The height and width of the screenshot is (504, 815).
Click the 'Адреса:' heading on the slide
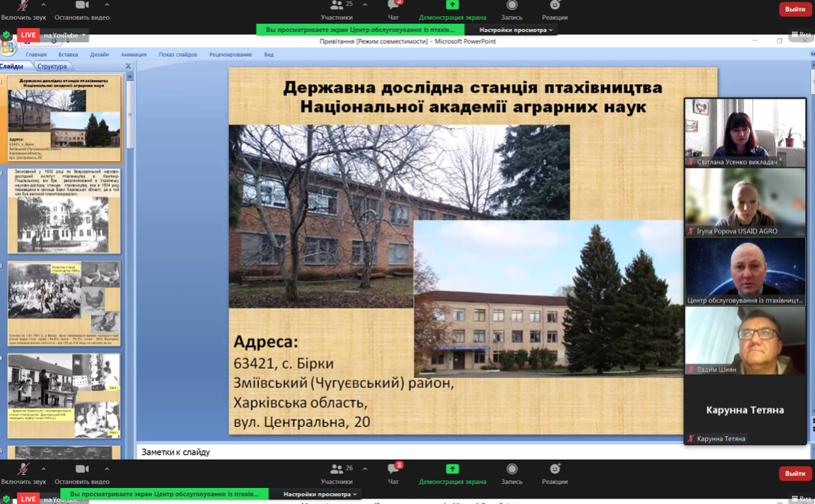tap(266, 342)
